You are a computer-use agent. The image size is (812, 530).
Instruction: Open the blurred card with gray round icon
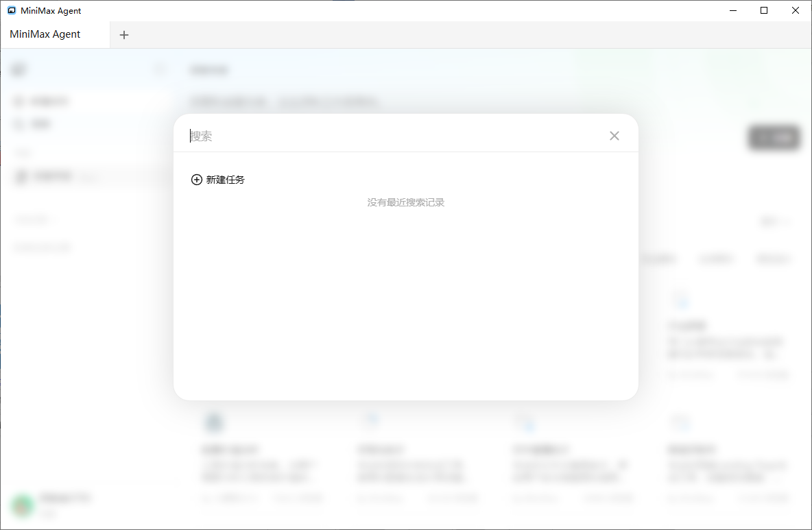214,422
